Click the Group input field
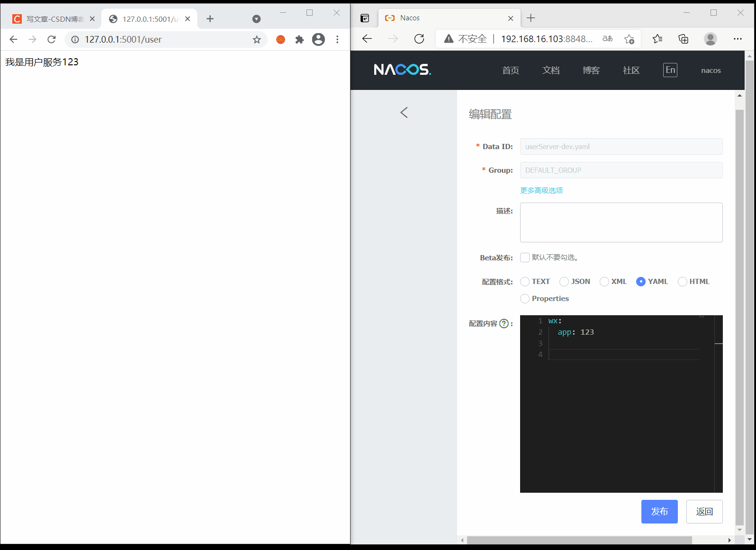The width and height of the screenshot is (756, 550). coord(621,170)
